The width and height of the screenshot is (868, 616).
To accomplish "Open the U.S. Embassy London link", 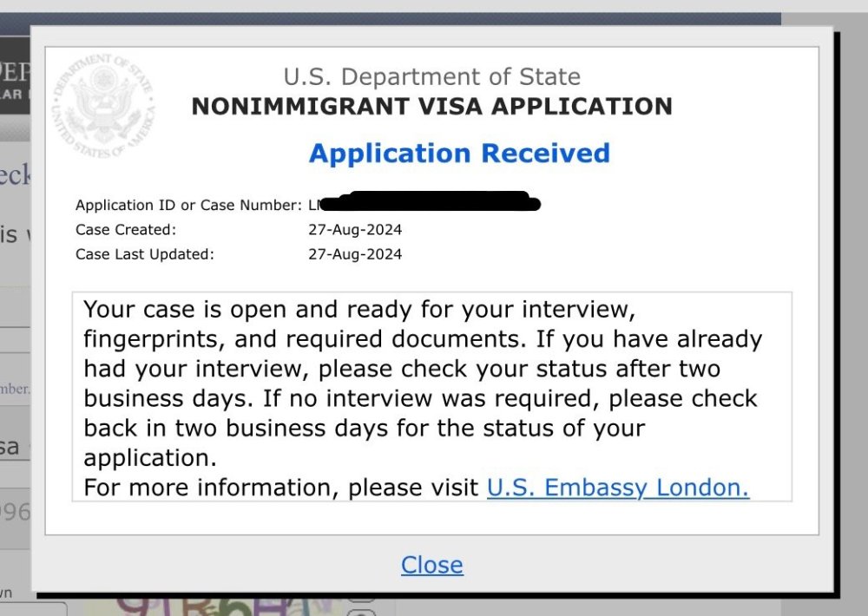I will (617, 488).
